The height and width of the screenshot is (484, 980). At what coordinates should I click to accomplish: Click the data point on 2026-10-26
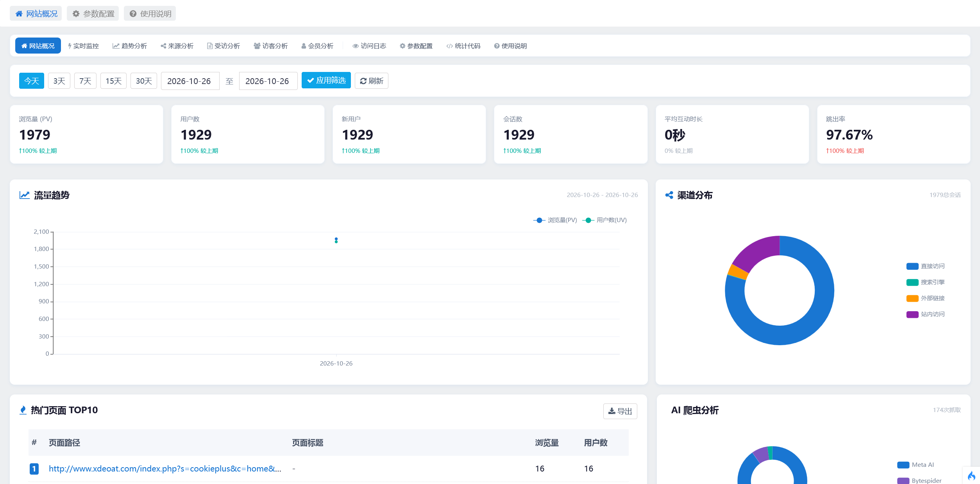click(336, 240)
